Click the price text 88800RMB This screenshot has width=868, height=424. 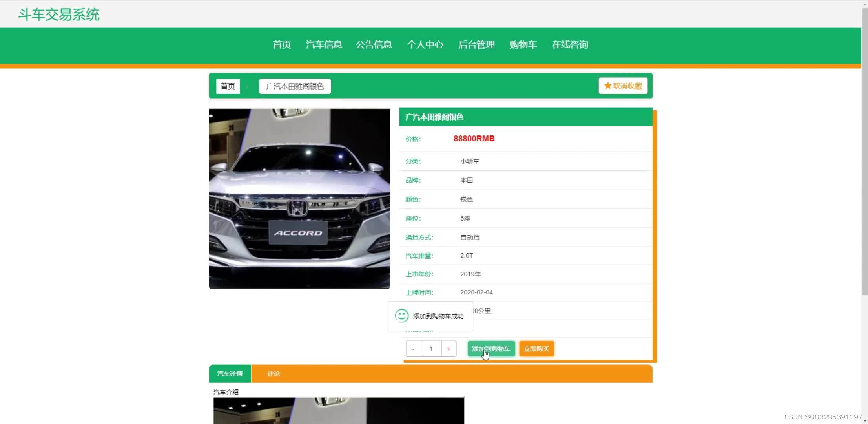point(474,139)
